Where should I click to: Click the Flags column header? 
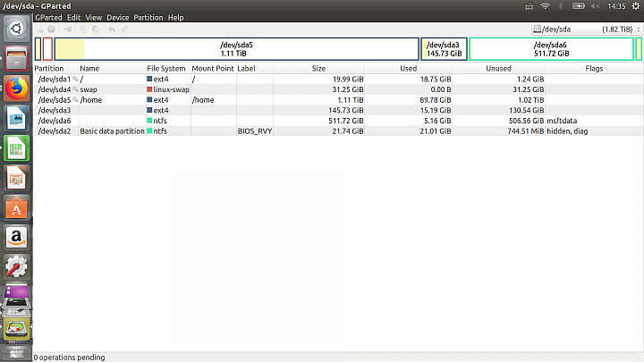pyautogui.click(x=594, y=69)
